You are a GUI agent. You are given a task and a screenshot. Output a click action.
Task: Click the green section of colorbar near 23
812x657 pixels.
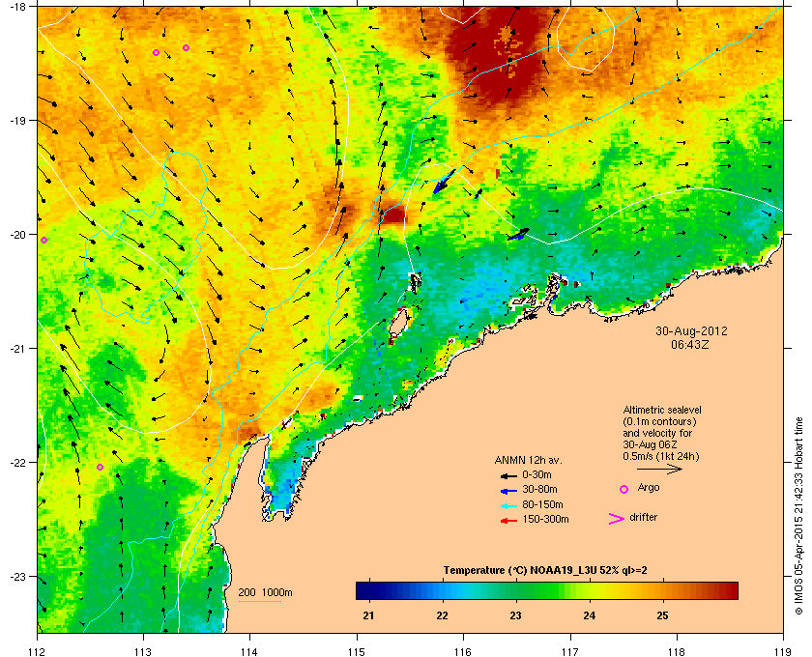(x=515, y=590)
